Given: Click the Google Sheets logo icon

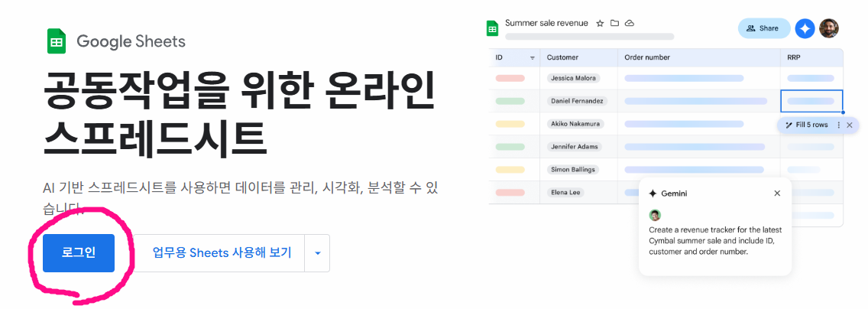Looking at the screenshot, I should click(x=57, y=41).
